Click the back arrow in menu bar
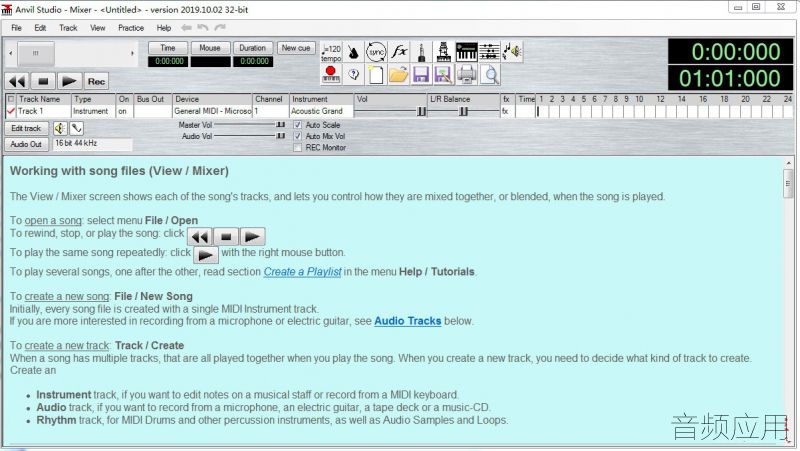This screenshot has height=451, width=800. click(186, 28)
